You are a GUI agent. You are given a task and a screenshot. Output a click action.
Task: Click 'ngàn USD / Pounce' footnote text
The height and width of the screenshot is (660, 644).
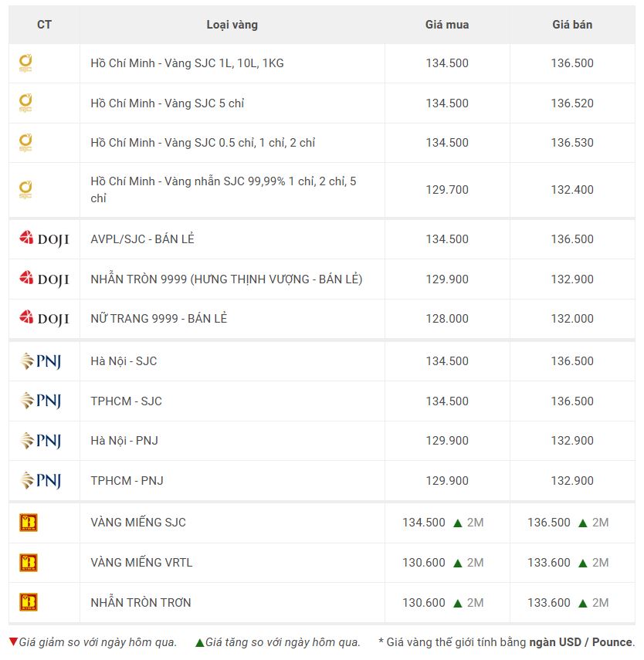point(581,642)
